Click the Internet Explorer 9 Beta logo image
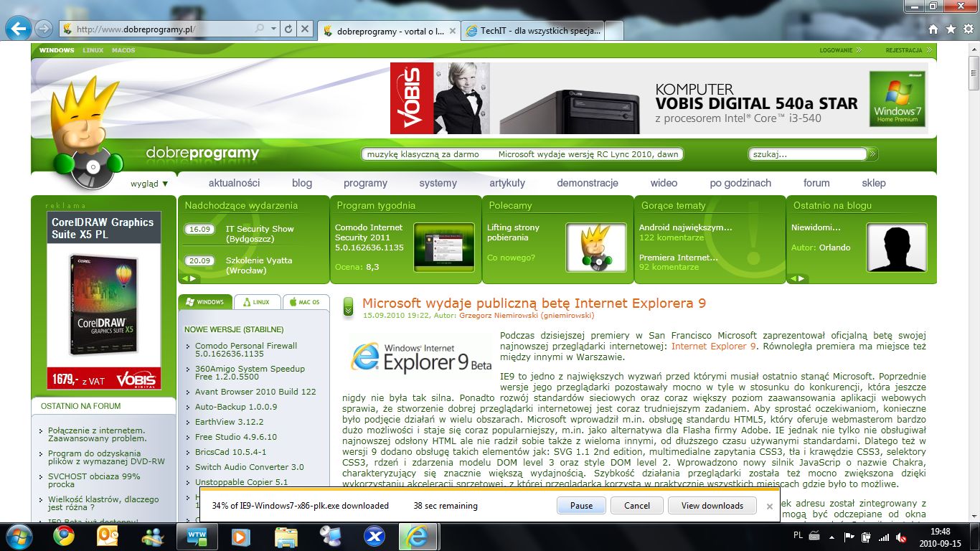 coord(421,356)
